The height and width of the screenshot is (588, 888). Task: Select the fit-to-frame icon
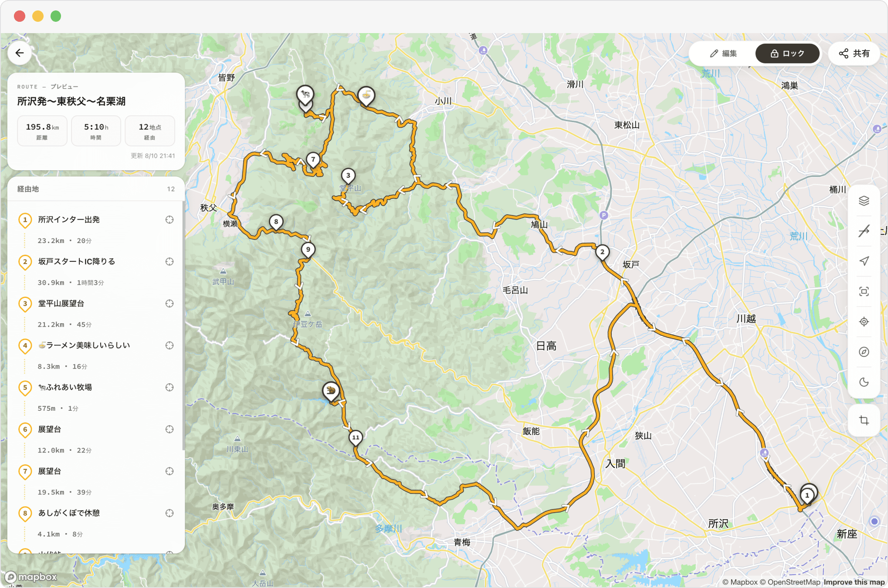pyautogui.click(x=864, y=291)
